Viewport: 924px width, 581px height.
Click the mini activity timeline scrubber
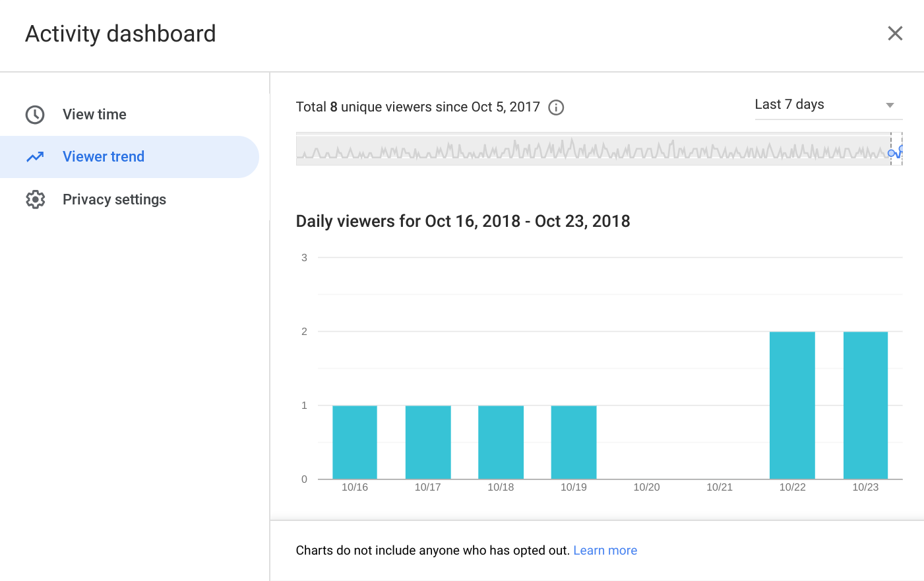(x=594, y=150)
